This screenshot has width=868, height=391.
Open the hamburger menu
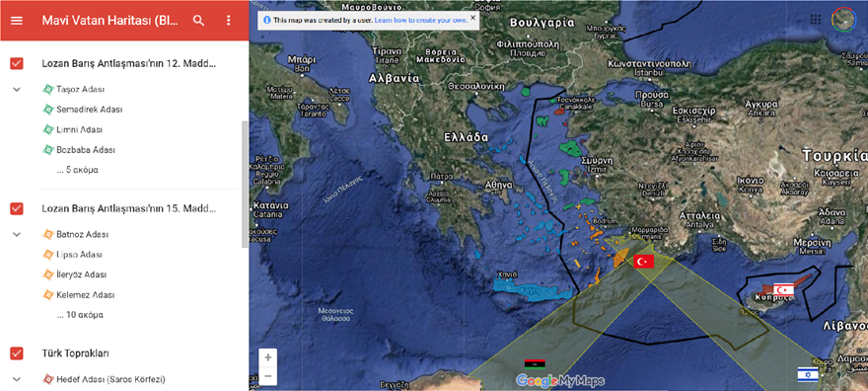click(x=17, y=21)
